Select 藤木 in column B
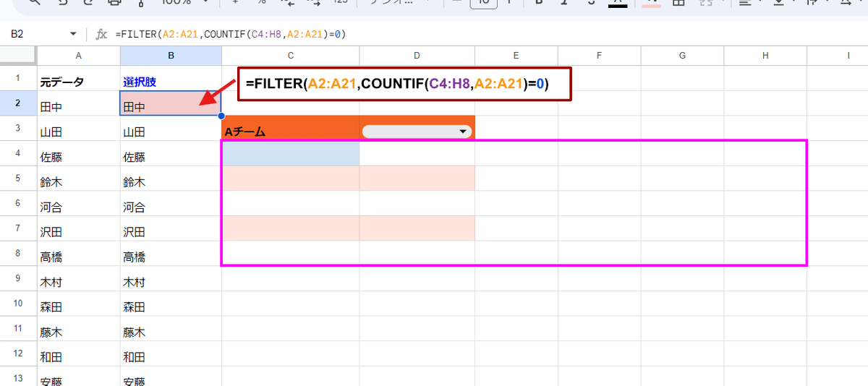Viewport: 868px width, 386px height. tap(171, 329)
